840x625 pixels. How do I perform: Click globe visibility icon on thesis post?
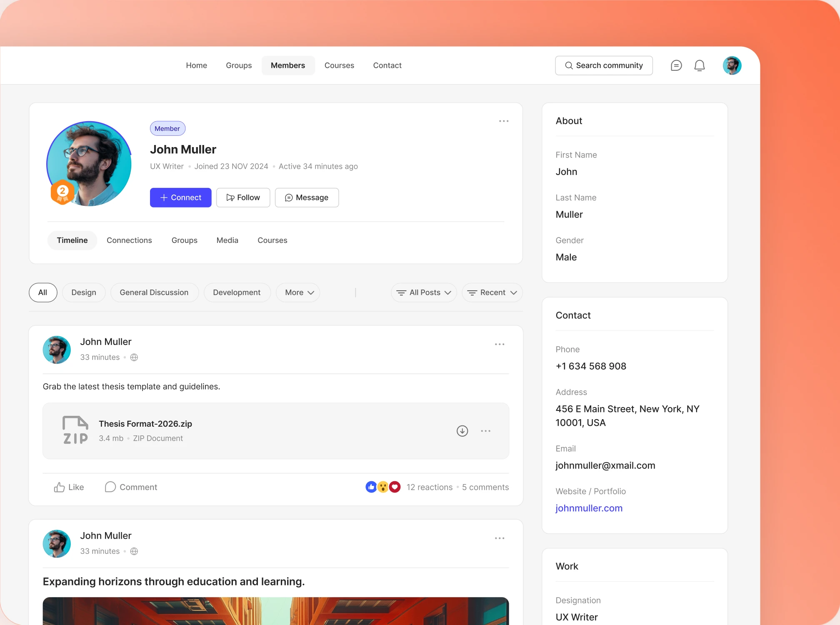click(x=134, y=357)
